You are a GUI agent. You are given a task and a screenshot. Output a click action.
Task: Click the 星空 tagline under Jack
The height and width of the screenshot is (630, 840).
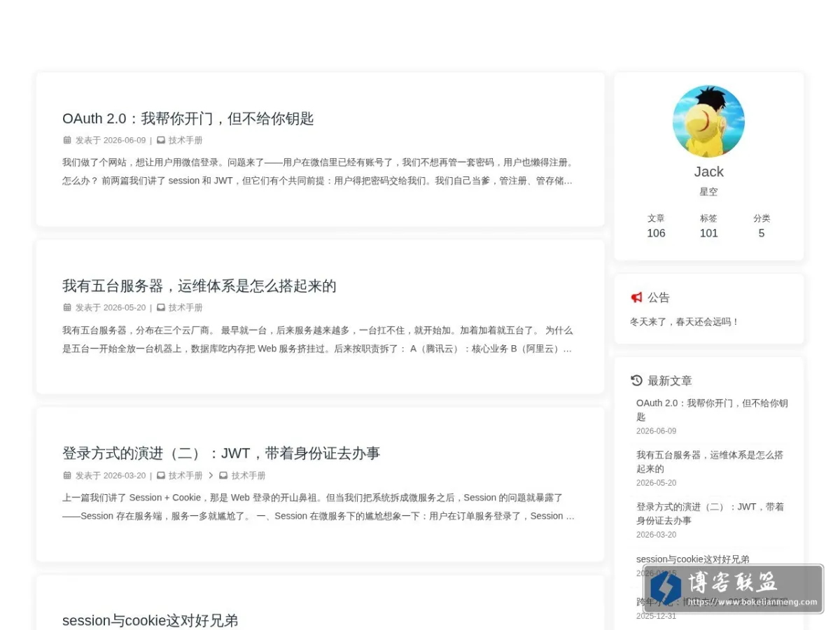[708, 192]
